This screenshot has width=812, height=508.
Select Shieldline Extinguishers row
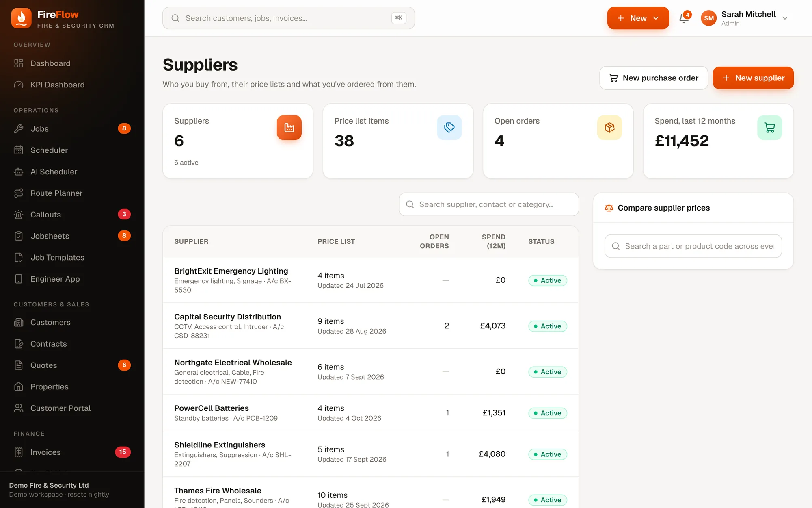(x=371, y=454)
